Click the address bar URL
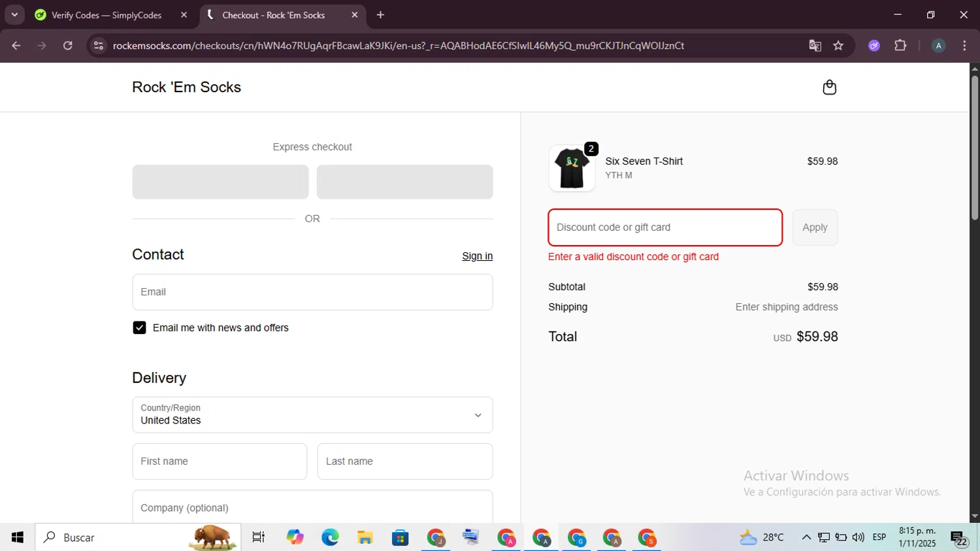 pyautogui.click(x=399, y=46)
